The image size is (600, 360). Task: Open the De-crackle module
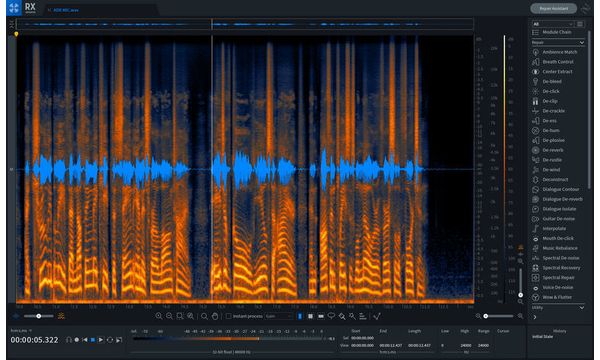pyautogui.click(x=549, y=111)
